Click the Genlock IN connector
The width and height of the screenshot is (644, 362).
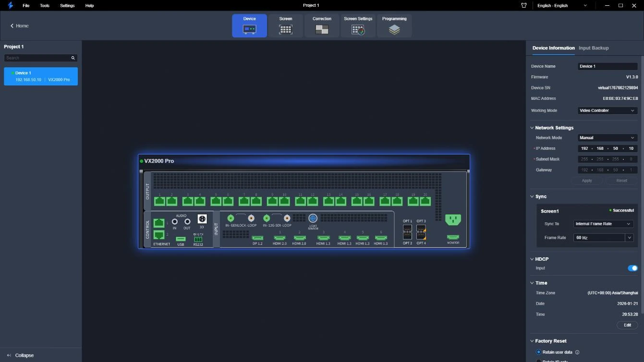pos(231,218)
